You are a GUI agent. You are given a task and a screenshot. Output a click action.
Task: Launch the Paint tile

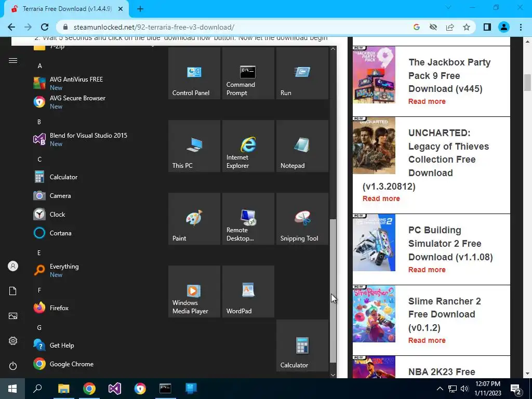[x=194, y=219]
